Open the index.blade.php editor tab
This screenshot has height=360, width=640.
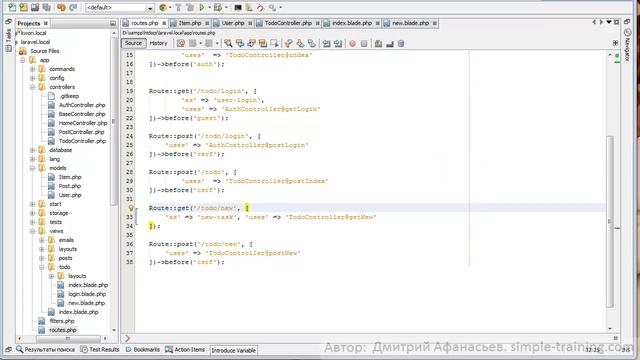tap(351, 23)
